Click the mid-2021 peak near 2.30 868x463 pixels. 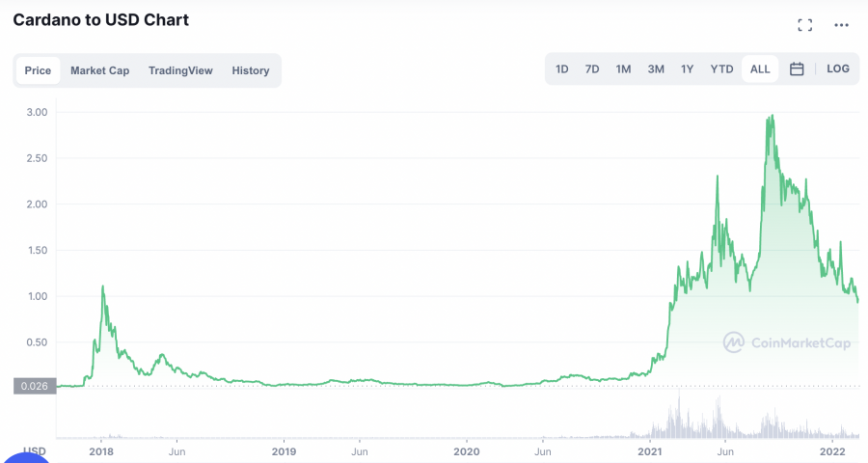[x=718, y=177]
